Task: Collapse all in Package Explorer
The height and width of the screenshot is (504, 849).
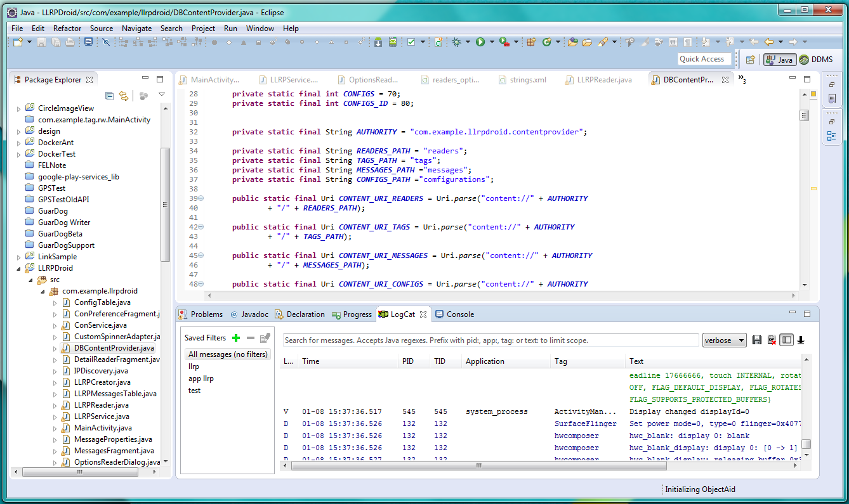Action: click(x=110, y=96)
